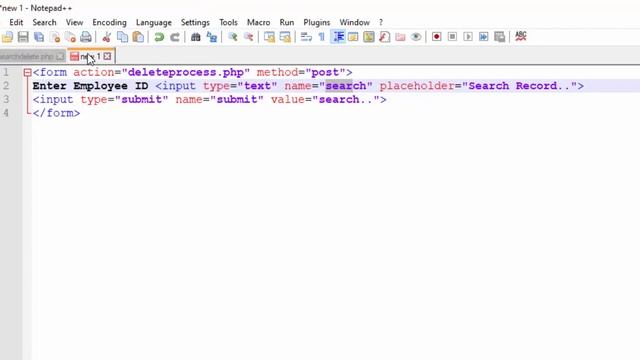Click the ABC spell check icon
The image size is (640, 360).
[520, 36]
